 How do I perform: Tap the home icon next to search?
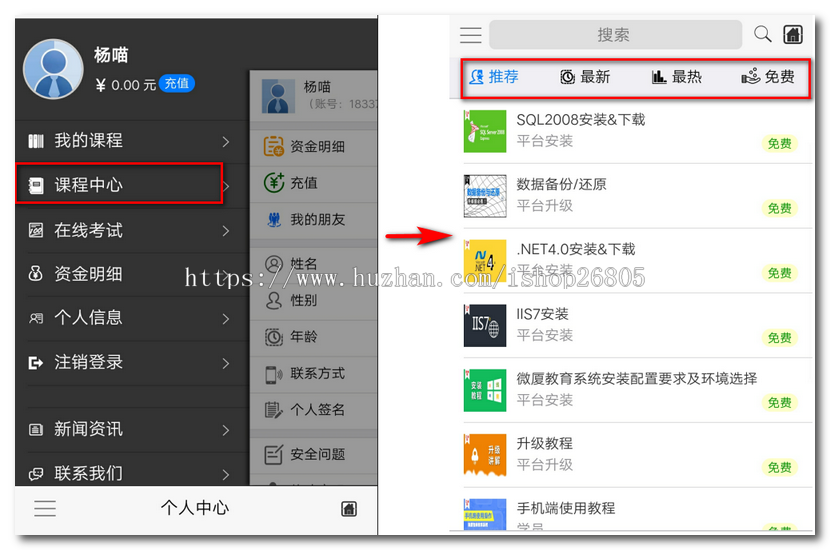pos(792,35)
